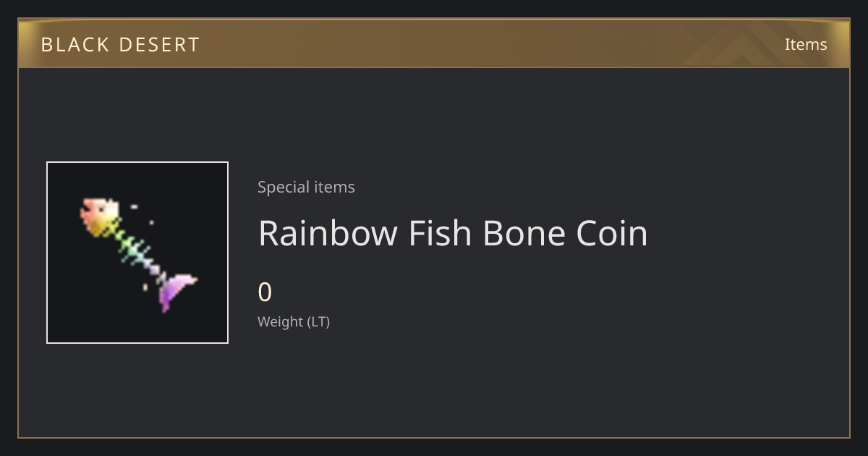This screenshot has height=456, width=868.
Task: Click the Special items category link
Action: coord(306,187)
